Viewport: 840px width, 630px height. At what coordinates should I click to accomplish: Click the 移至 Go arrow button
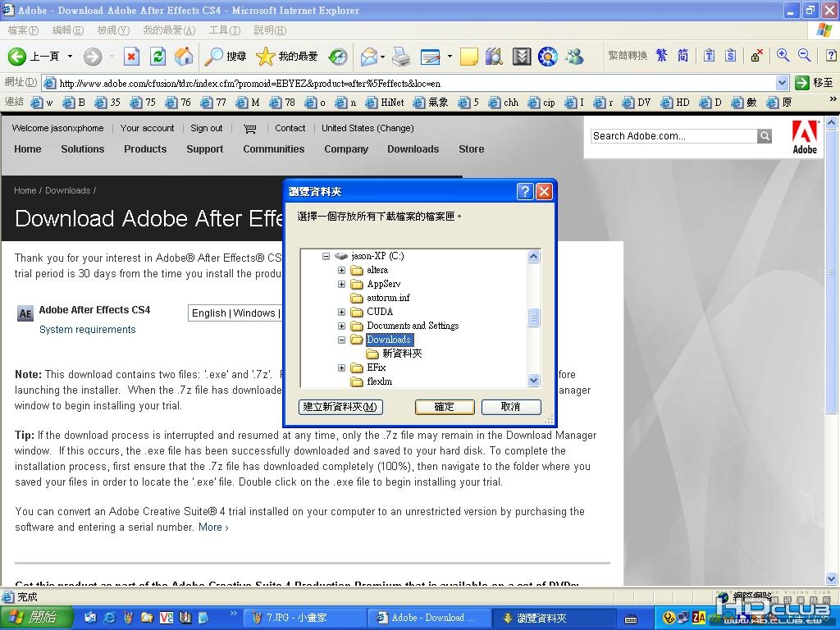815,83
